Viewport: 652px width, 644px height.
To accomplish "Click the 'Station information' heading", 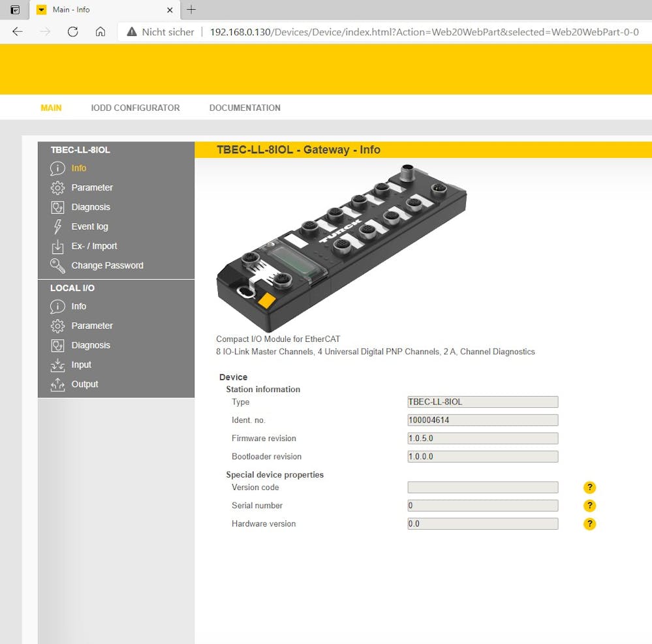I will click(263, 390).
